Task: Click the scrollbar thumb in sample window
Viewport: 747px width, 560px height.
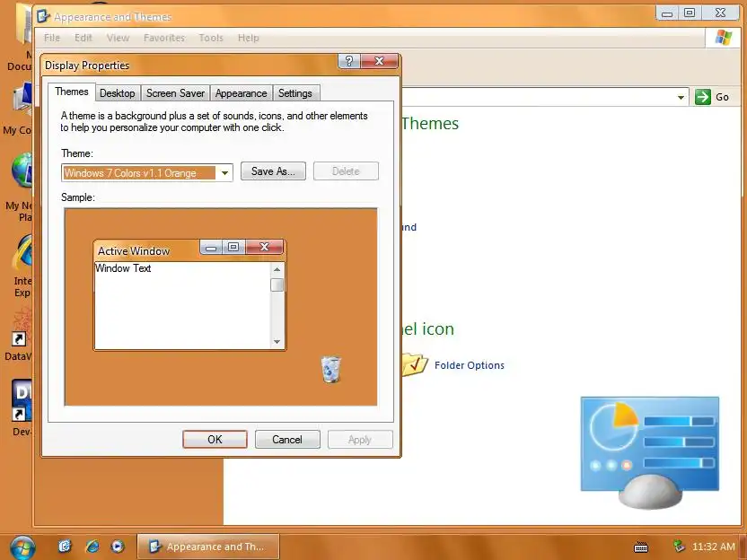Action: pos(277,284)
